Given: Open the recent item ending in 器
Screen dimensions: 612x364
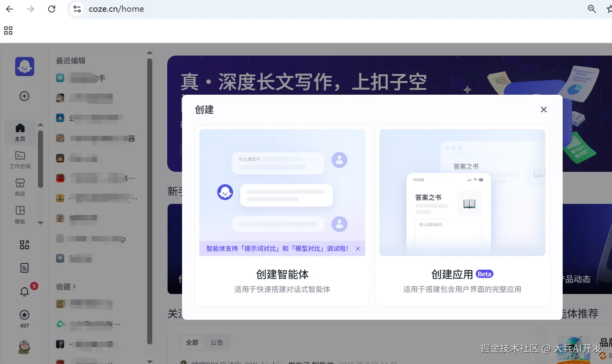Looking at the screenshot, I should click(96, 139).
